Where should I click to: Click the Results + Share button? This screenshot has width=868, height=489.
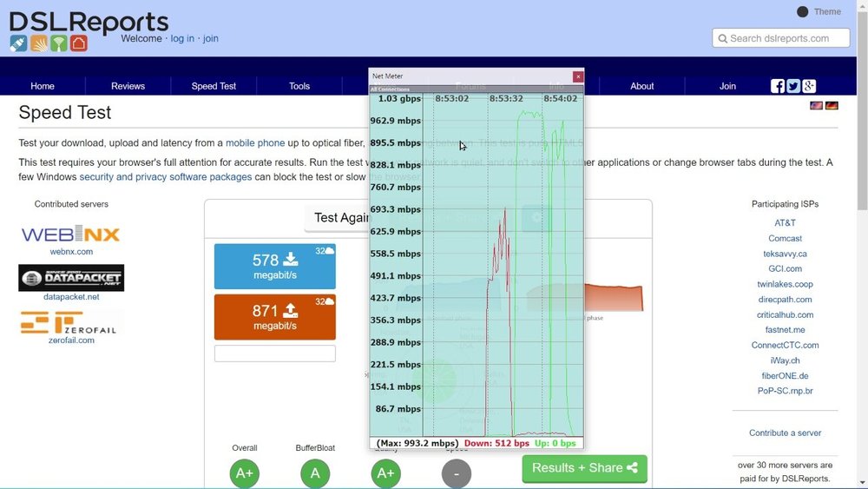584,468
